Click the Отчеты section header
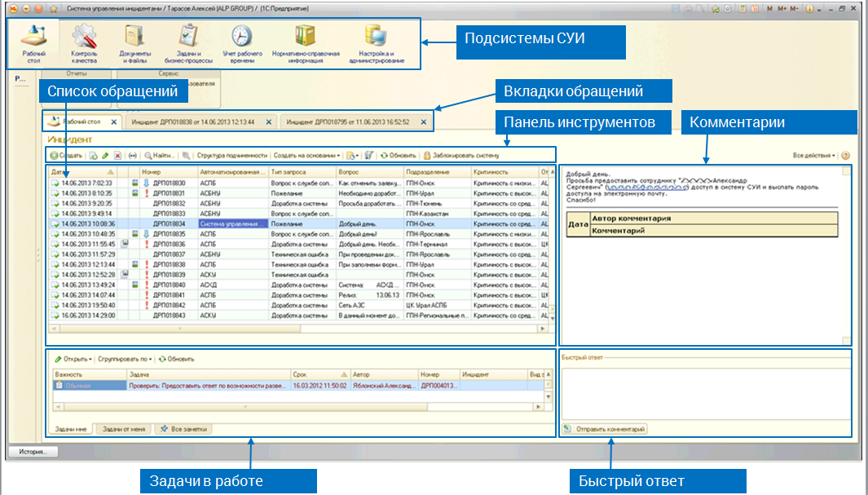Viewport: 868px width, 495px height. (77, 73)
